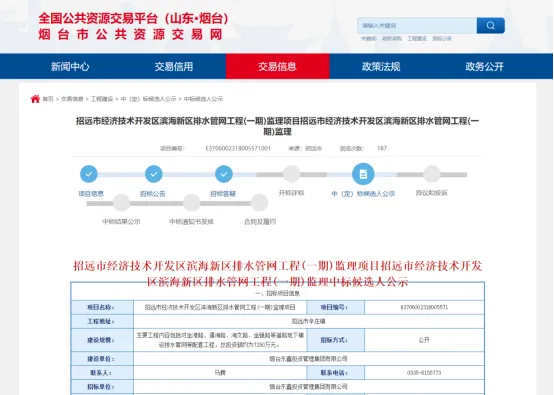This screenshot has width=554, height=395.
Task: Click the red home icon in breadcrumb
Action: tap(35, 99)
